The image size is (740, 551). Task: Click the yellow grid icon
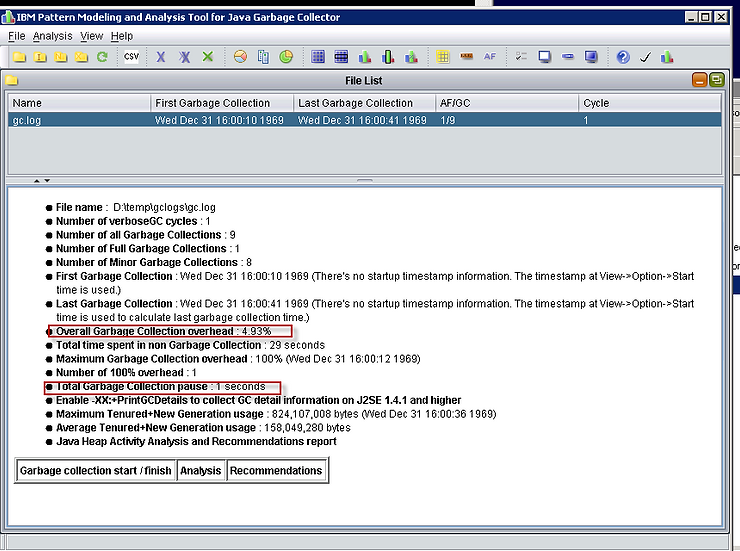(x=443, y=57)
